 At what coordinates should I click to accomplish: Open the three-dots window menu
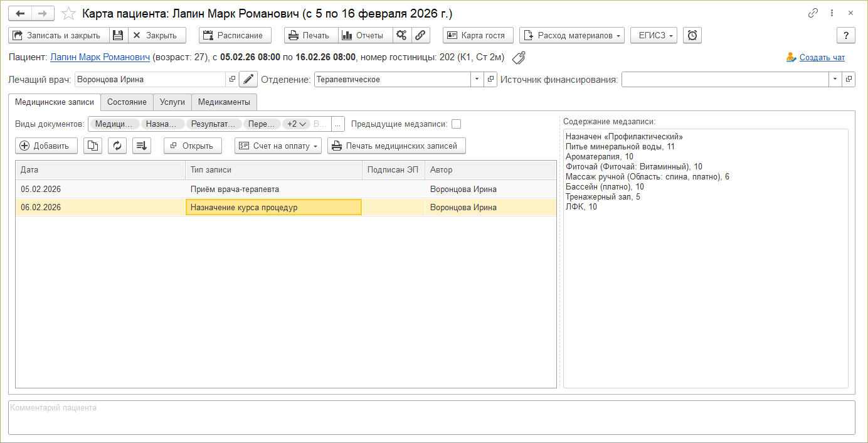click(832, 13)
